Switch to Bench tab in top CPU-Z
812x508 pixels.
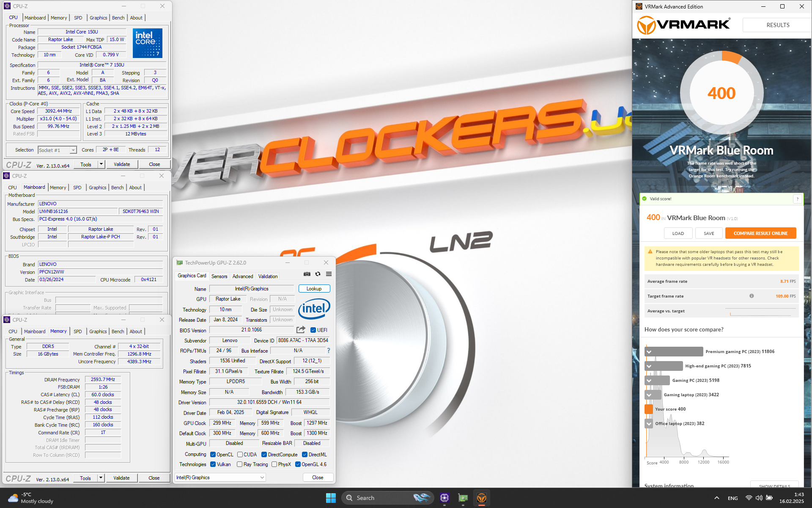tap(118, 18)
